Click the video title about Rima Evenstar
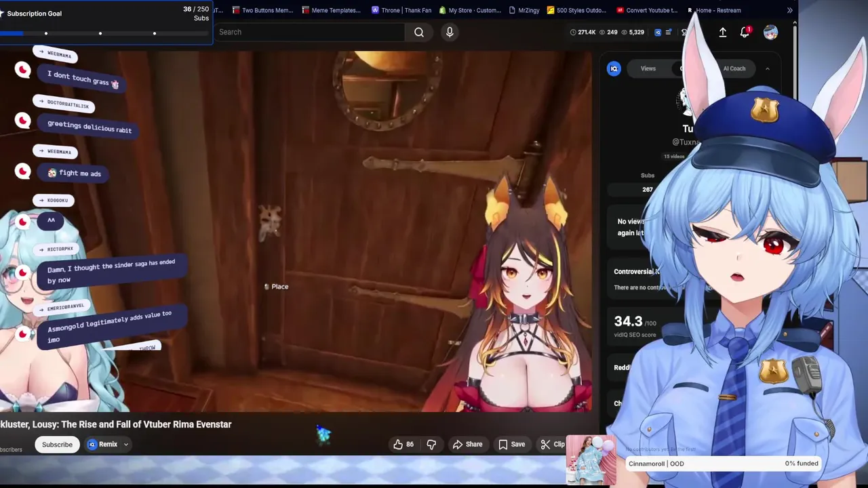Viewport: 868px width, 488px height. 116,424
